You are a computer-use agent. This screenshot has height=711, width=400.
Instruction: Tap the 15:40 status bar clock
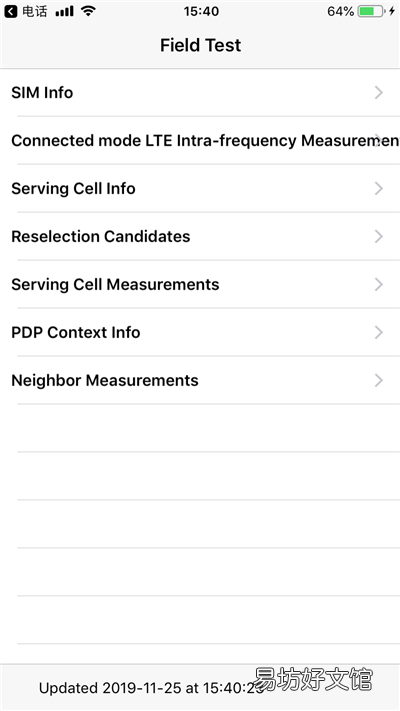(x=201, y=11)
